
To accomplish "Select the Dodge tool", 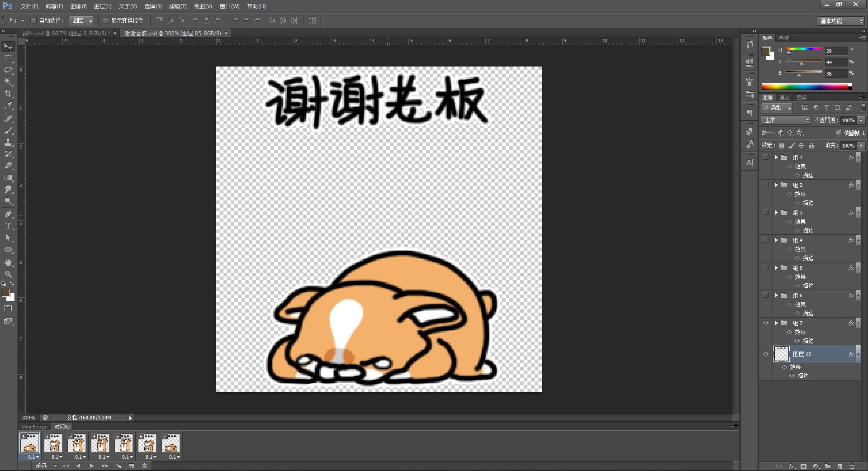I will tap(8, 201).
